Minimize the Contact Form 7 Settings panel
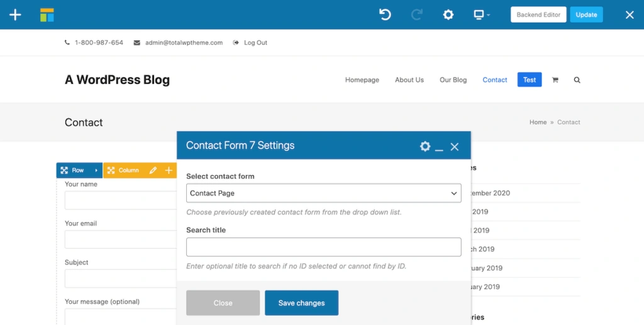The height and width of the screenshot is (325, 644). (439, 147)
